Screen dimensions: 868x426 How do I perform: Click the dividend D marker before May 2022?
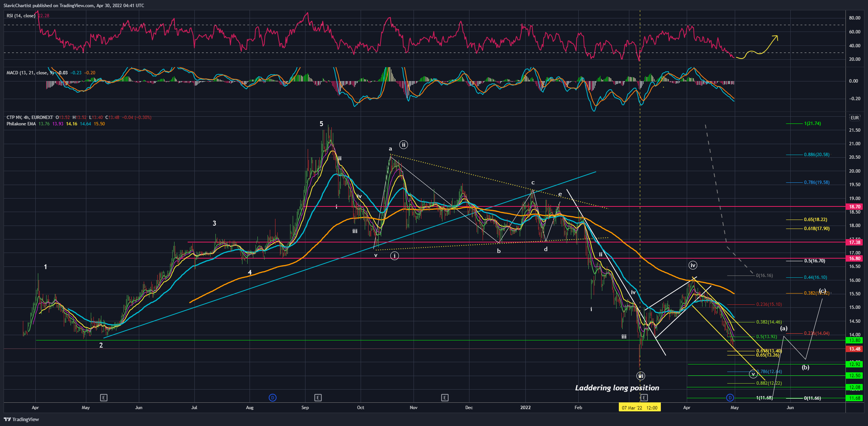pyautogui.click(x=730, y=397)
